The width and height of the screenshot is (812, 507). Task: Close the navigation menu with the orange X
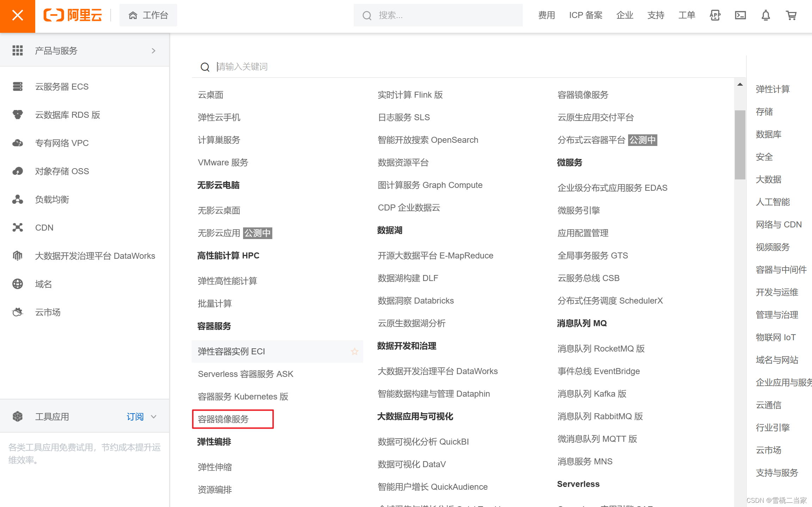pos(17,16)
